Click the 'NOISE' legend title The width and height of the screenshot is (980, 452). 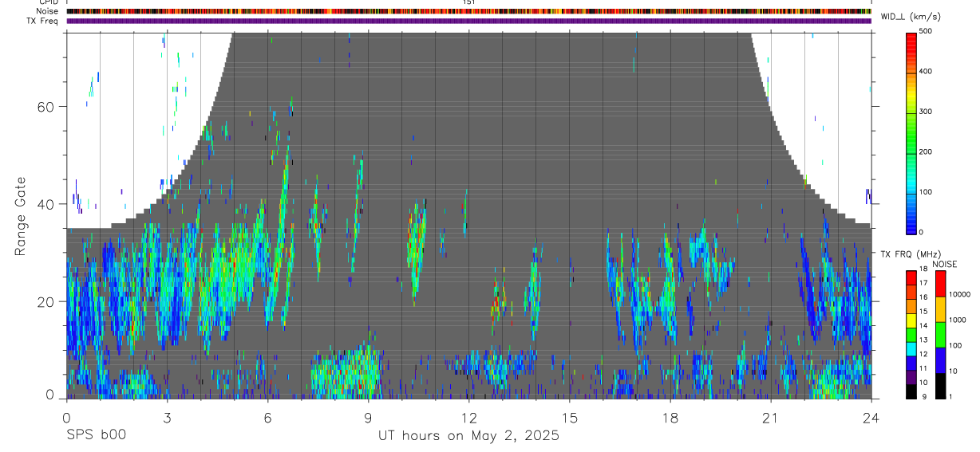click(x=945, y=264)
